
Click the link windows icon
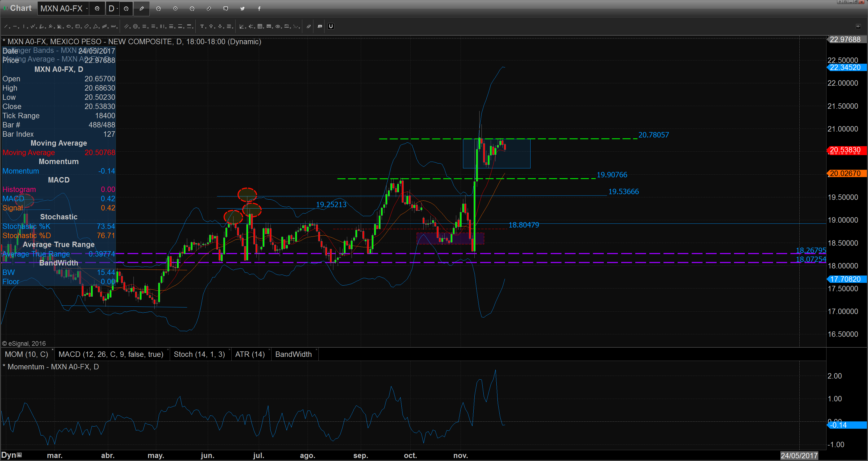click(x=209, y=9)
